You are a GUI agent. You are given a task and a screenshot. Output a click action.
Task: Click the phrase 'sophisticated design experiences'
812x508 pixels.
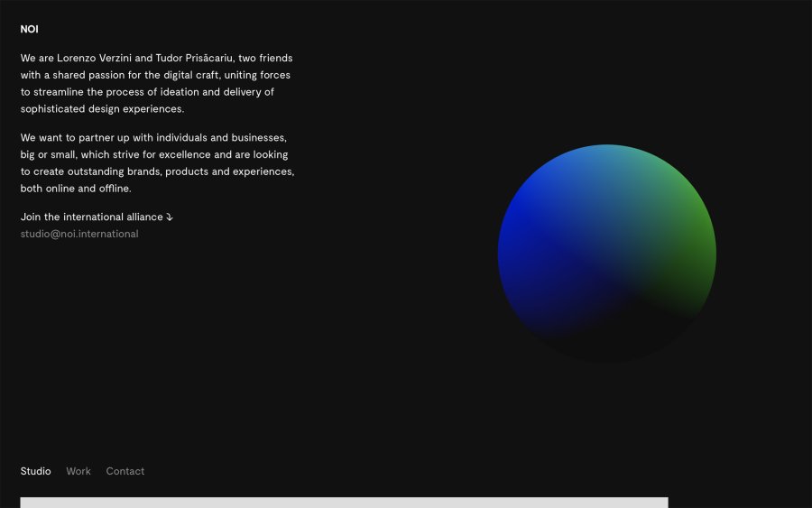tap(102, 109)
